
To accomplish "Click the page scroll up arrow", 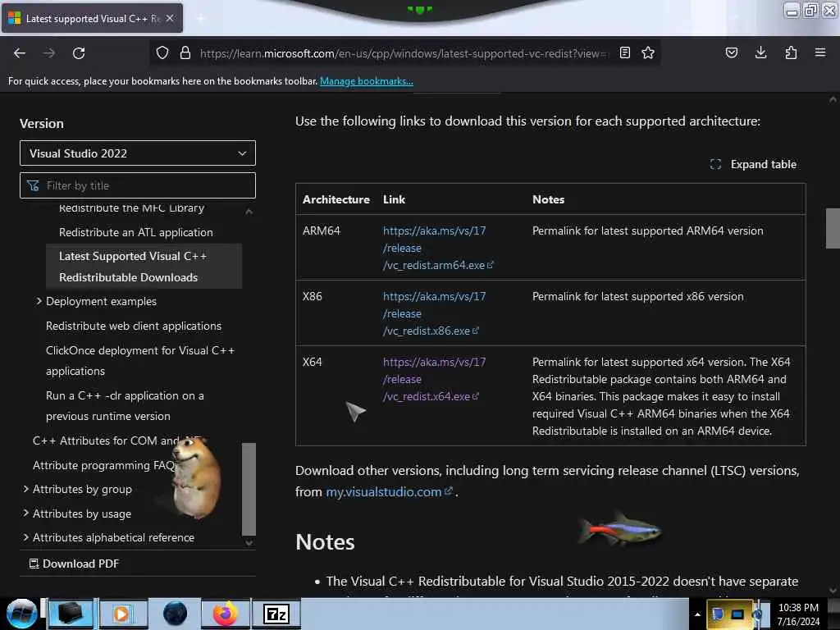I will tap(833, 99).
